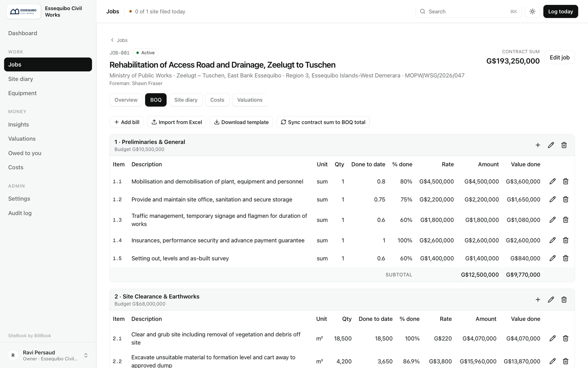Click Import from Excel

click(x=177, y=122)
